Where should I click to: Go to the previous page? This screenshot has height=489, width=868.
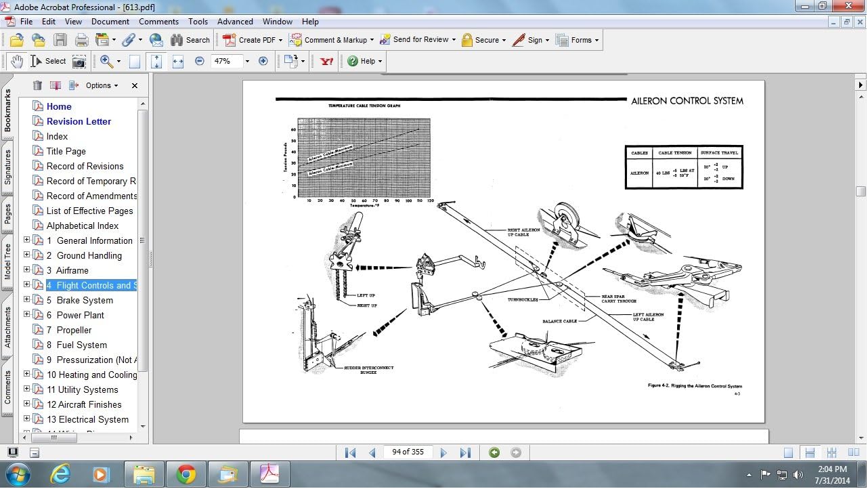pos(372,452)
